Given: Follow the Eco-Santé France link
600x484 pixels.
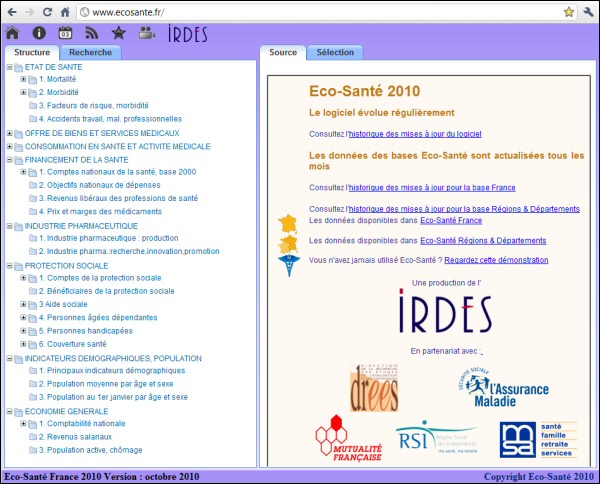Looking at the screenshot, I should [451, 220].
